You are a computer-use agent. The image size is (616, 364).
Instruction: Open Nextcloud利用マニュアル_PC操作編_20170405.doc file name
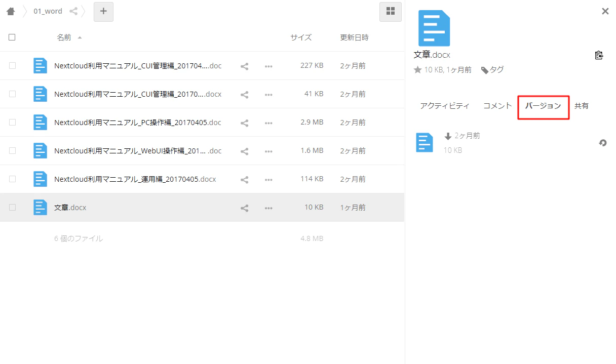tap(138, 123)
